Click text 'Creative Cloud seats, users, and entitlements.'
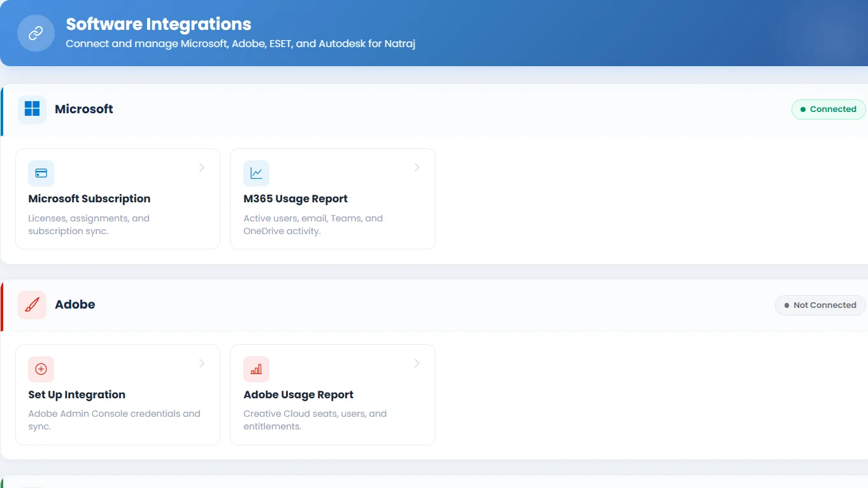This screenshot has width=868, height=488. coord(315,420)
